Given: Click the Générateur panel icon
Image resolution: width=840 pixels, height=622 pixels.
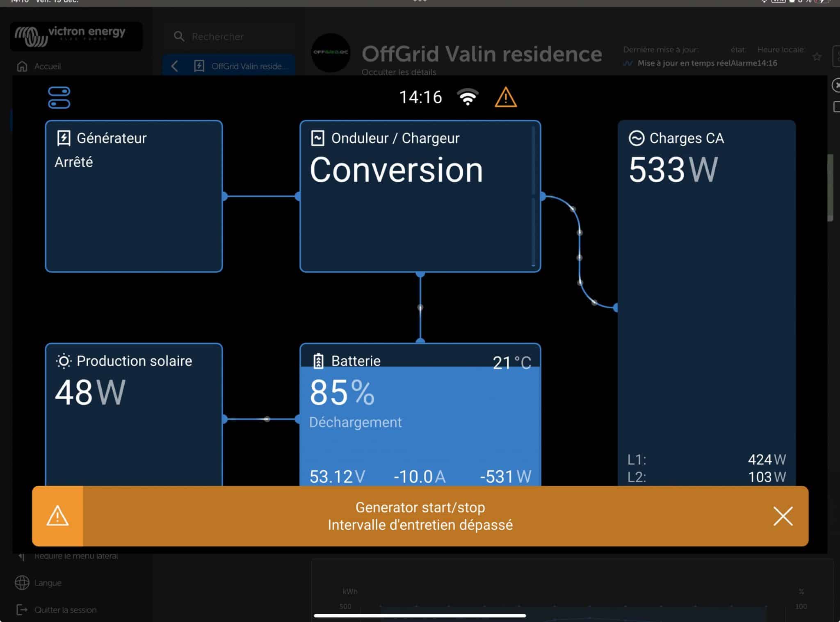Looking at the screenshot, I should point(64,138).
